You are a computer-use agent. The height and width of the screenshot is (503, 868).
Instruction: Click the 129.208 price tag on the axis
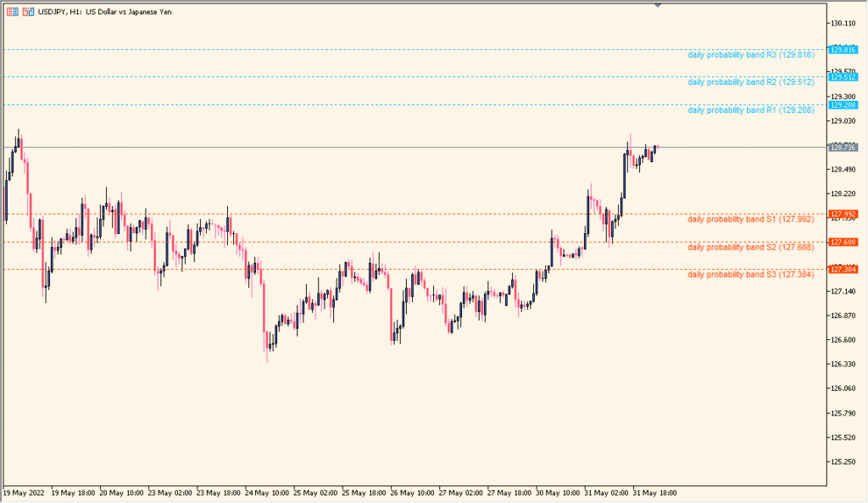click(844, 103)
